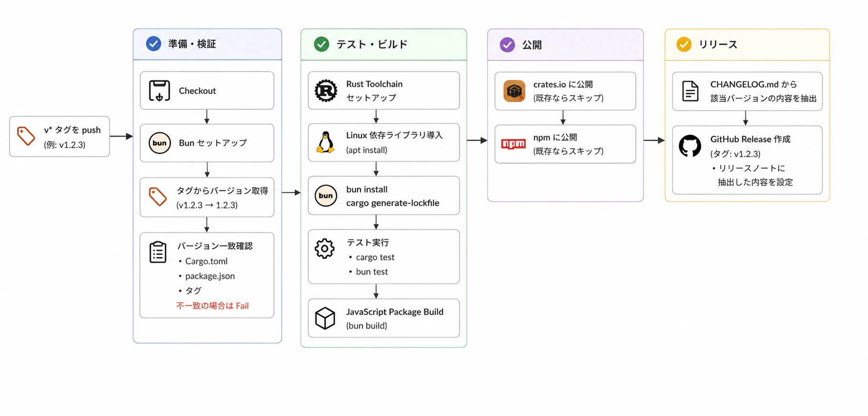This screenshot has height=416, width=868.
Task: Click the npm logo icon
Action: [513, 144]
